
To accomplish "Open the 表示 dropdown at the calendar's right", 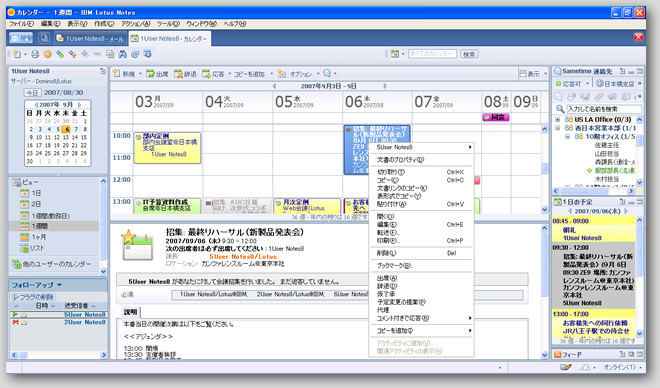I will click(545, 74).
